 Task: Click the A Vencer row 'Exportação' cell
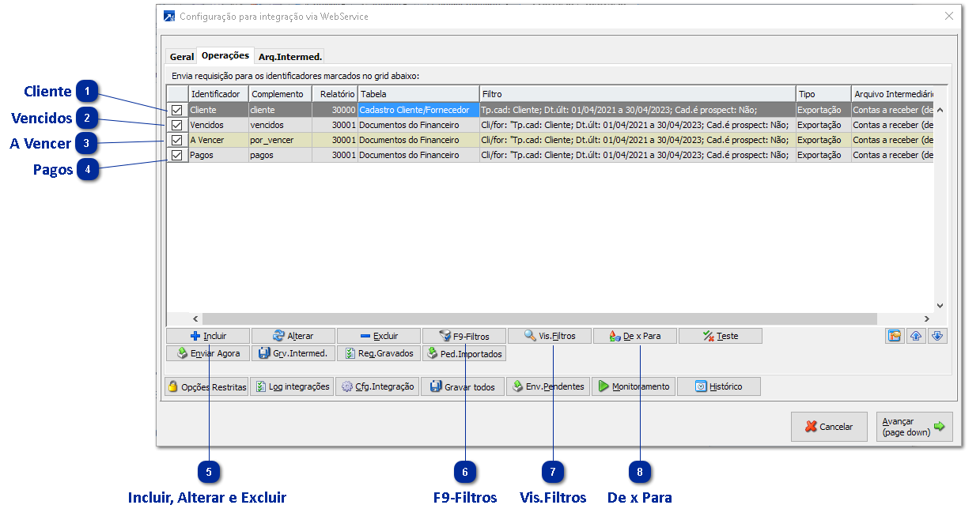823,140
